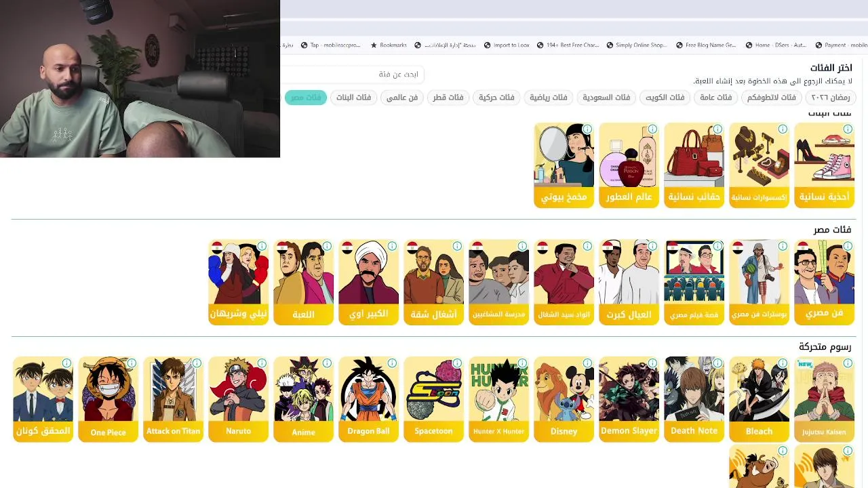
Task: Select the فئات السعودية filter chip
Action: tap(606, 98)
